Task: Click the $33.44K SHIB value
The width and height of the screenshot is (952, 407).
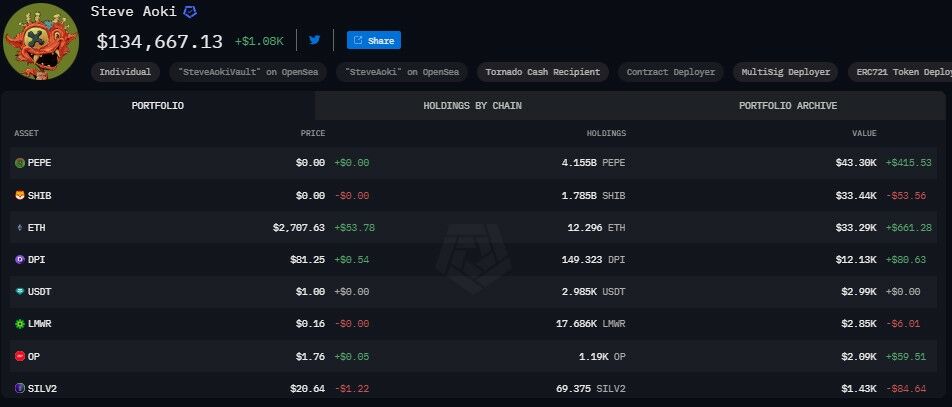Action: point(855,196)
